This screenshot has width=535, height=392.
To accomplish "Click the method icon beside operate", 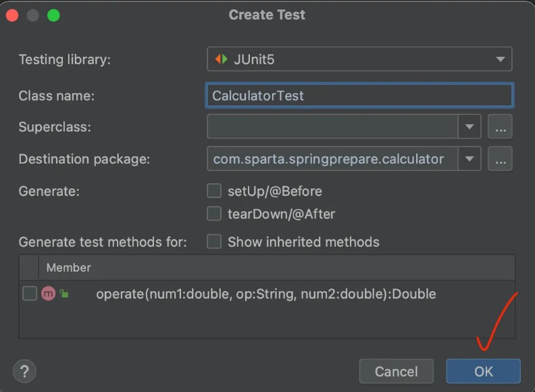I will click(48, 293).
